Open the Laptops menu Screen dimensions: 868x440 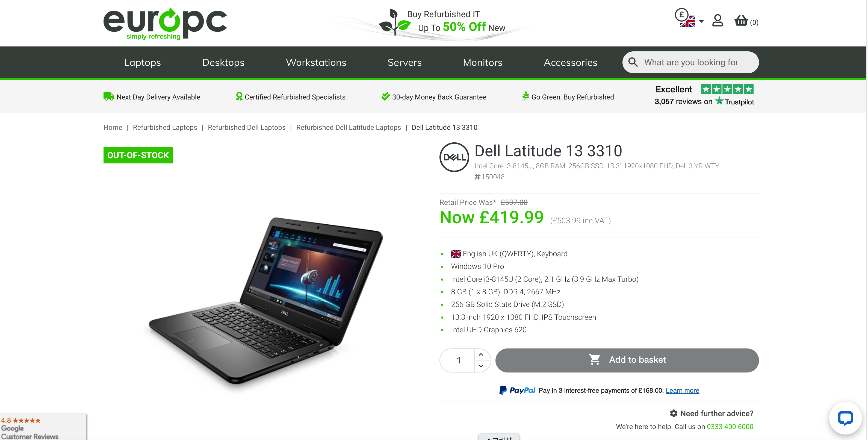[x=142, y=62]
